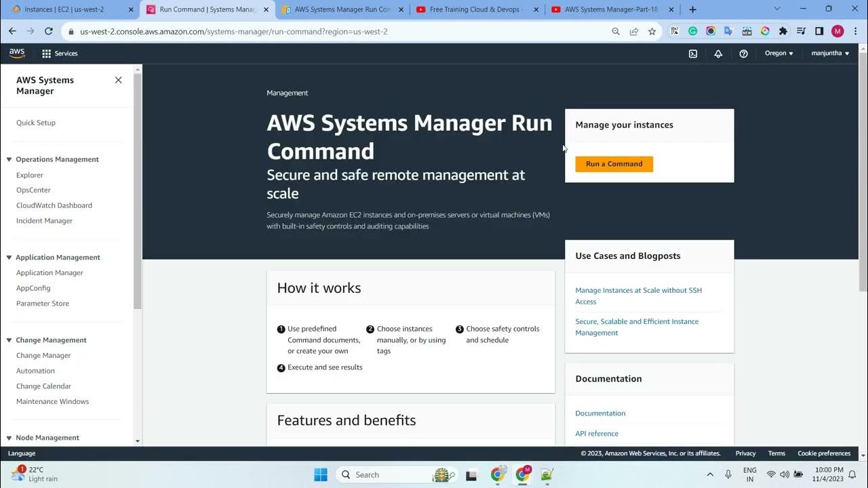Open the Chrome profile avatar M
Screen dimensions: 868x488
point(837,31)
